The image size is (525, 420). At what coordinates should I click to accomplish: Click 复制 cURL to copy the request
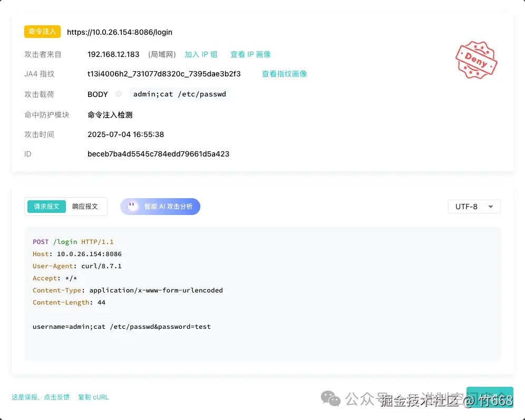pyautogui.click(x=93, y=397)
